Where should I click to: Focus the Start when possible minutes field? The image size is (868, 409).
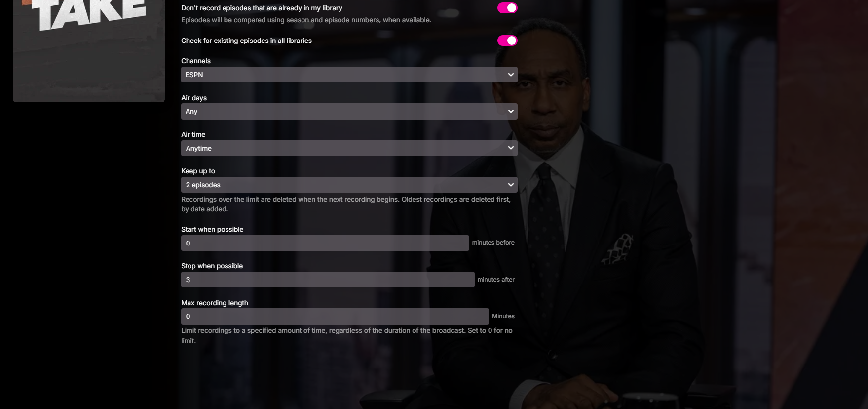(x=325, y=243)
